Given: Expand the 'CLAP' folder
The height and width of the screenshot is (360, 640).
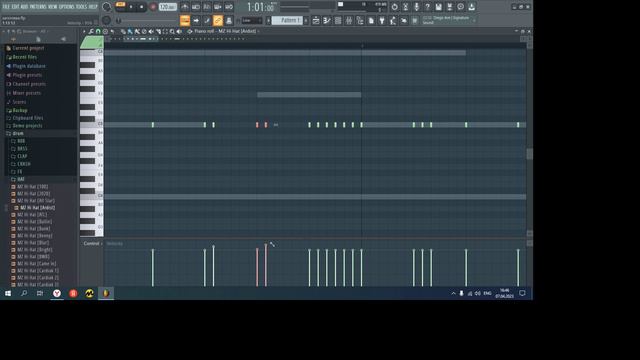Looking at the screenshot, I should (22, 156).
